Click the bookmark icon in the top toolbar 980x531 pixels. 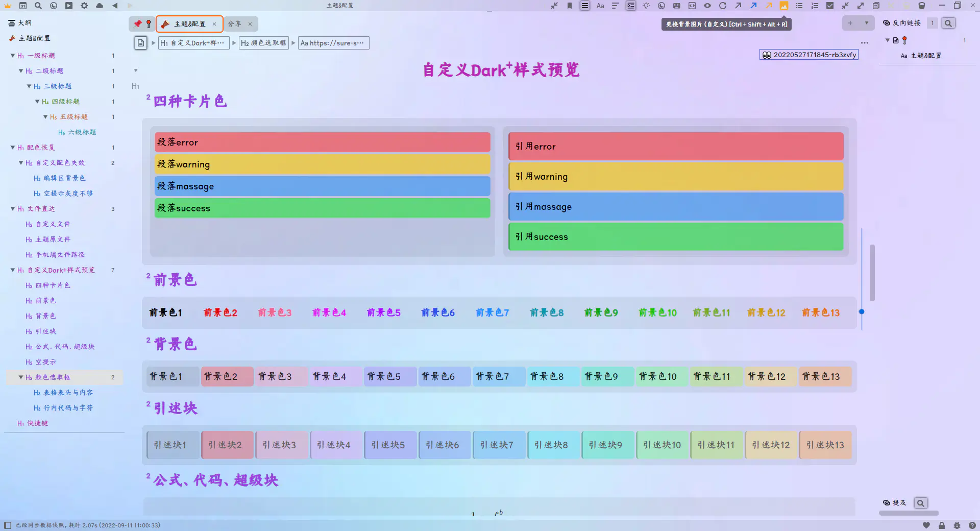coord(570,6)
